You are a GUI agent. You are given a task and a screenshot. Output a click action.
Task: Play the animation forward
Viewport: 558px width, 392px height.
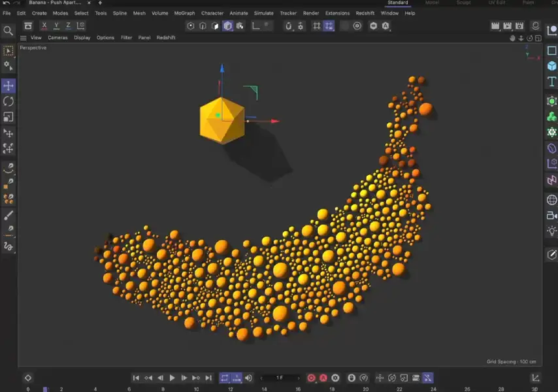point(172,378)
